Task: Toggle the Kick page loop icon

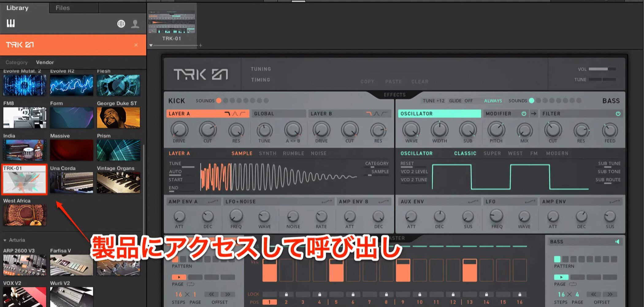Action: pos(191,284)
